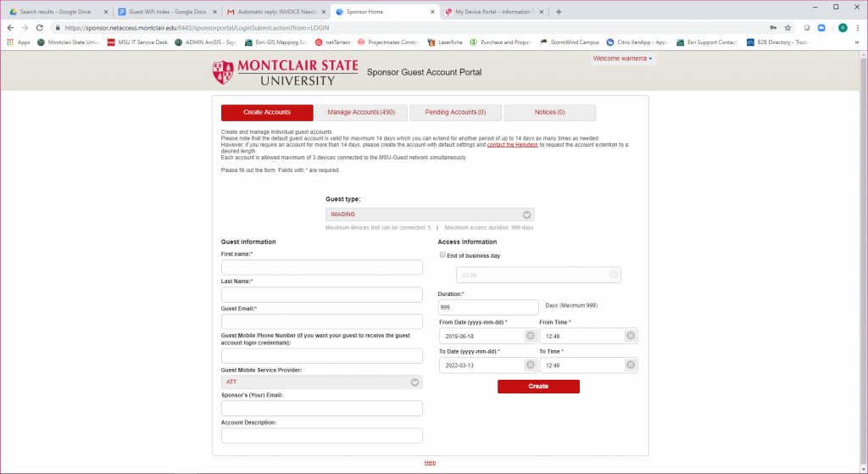
Task: Click the Montclair State University logo
Action: 285,72
